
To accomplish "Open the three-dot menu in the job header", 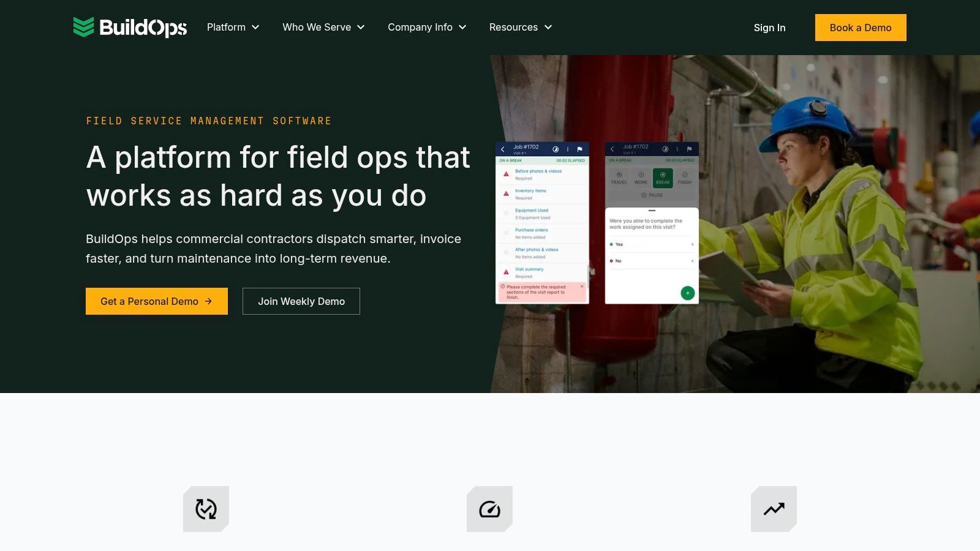I will tap(568, 149).
